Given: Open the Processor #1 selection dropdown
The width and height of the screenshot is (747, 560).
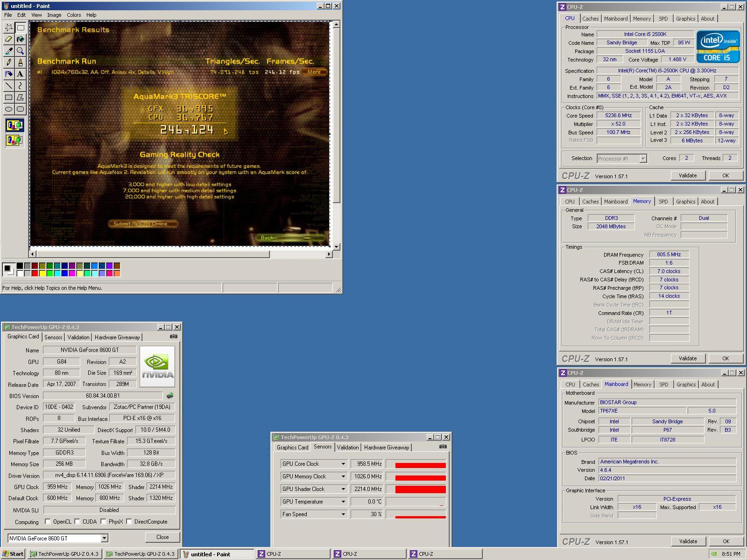Looking at the screenshot, I should click(x=643, y=159).
